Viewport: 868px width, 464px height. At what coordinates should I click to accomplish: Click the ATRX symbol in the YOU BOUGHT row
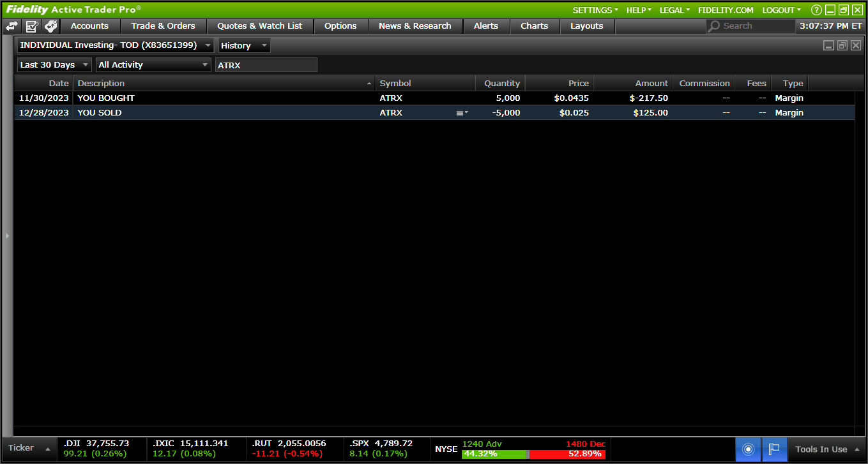pyautogui.click(x=391, y=98)
